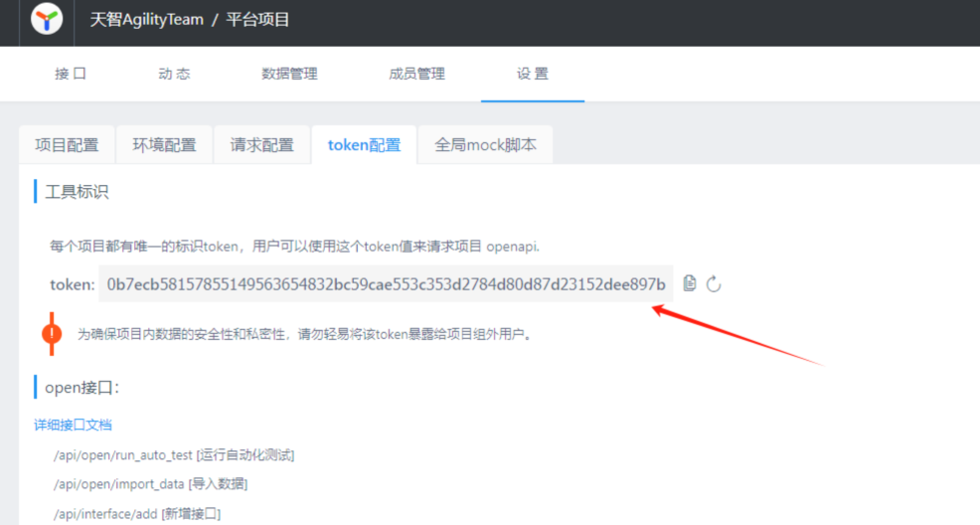The image size is (980, 525).
Task: Click the token security warning message
Action: click(304, 334)
